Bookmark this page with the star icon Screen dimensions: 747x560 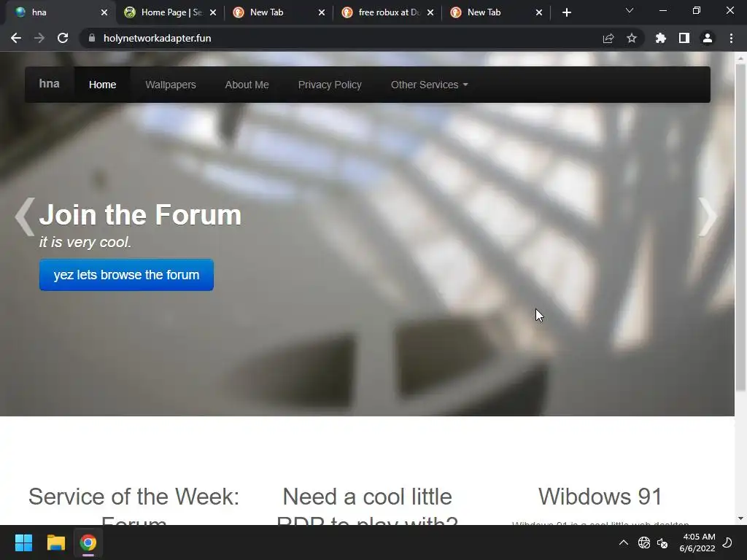tap(632, 38)
